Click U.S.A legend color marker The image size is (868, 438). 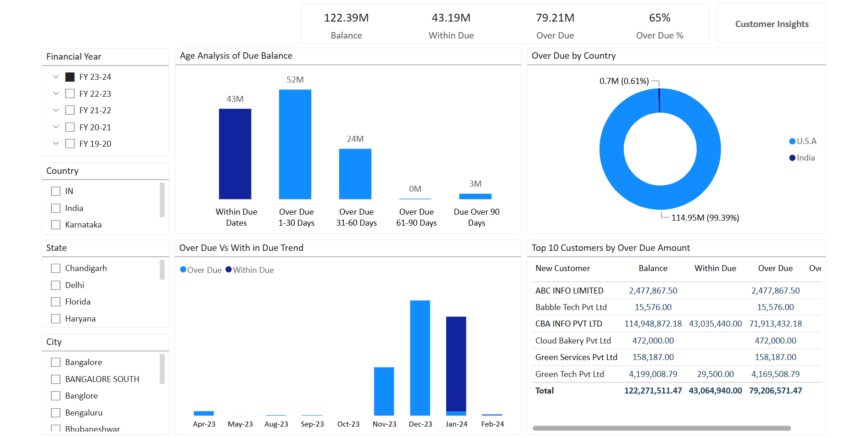click(x=792, y=141)
